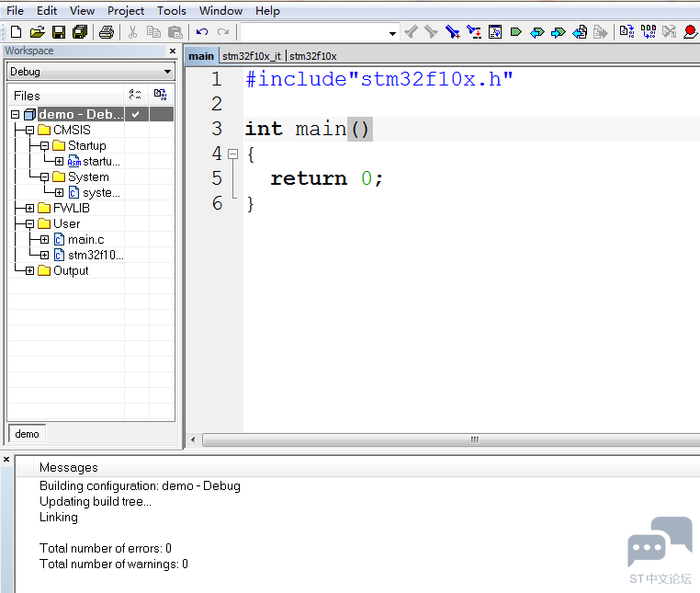Expand the main.c file node
Screen dimensions: 700x593
point(45,240)
